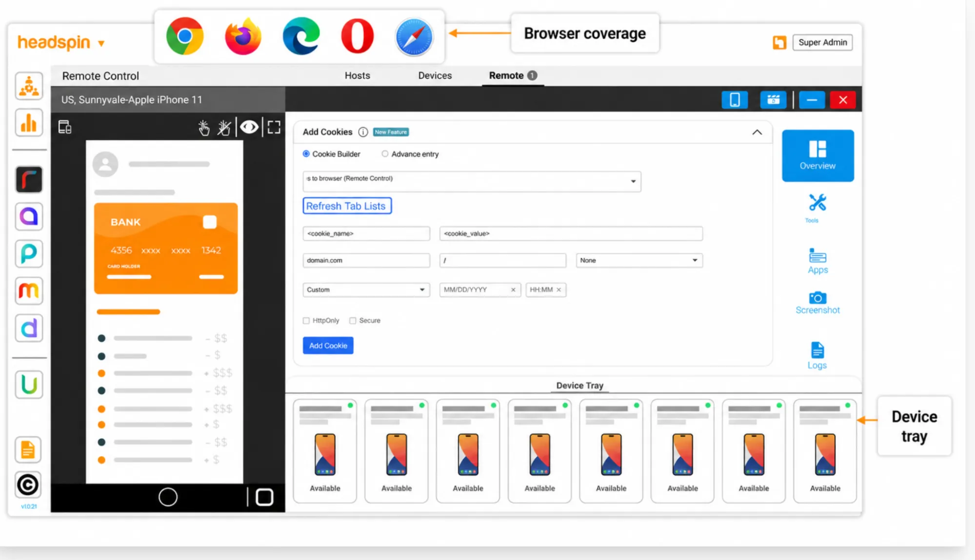Select the Safari browser icon
Viewport: 975px width, 560px height.
click(x=414, y=37)
